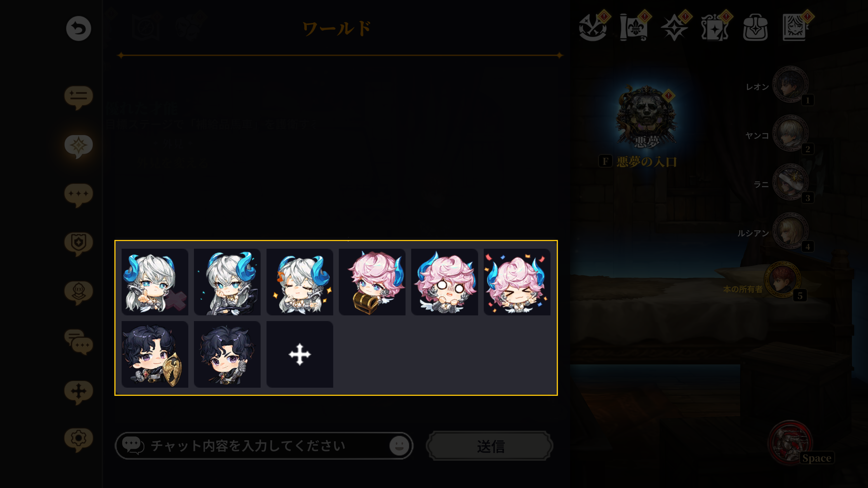Screen dimensions: 868x488
Task: Add new sticker with plus tile
Action: (x=300, y=354)
